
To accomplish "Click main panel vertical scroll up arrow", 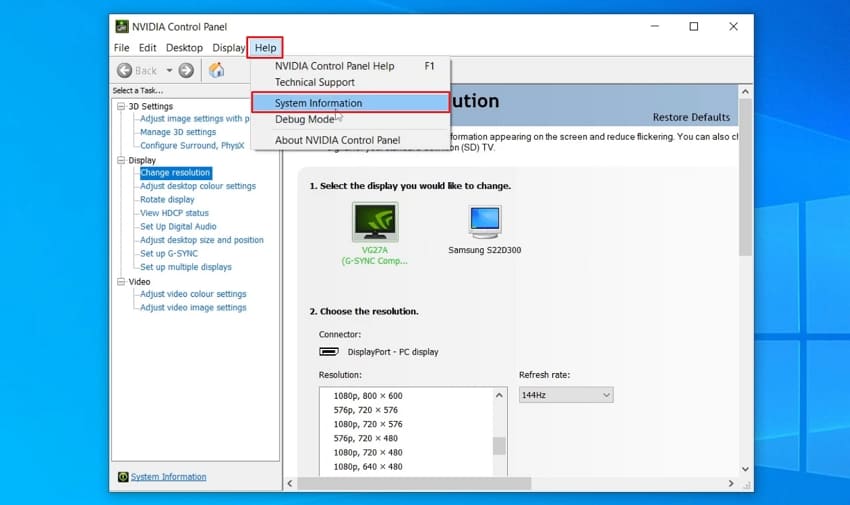I will (x=745, y=92).
